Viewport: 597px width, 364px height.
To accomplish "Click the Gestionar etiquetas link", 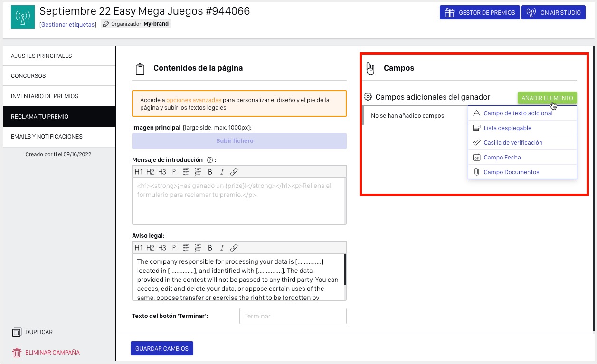I will pos(68,24).
